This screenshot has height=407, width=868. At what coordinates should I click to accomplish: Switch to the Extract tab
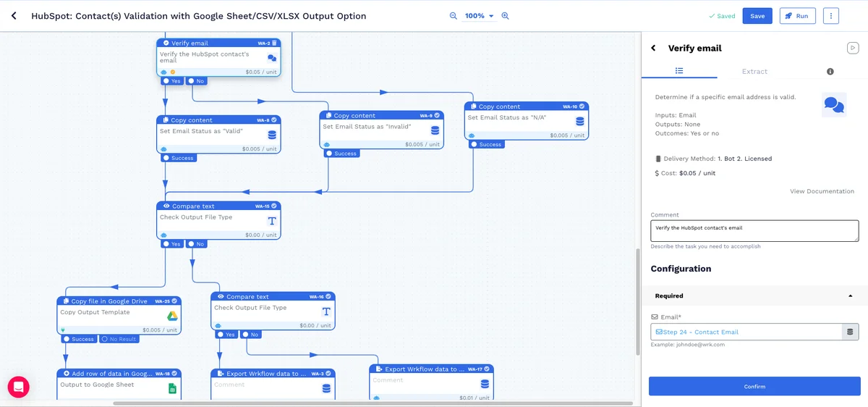tap(754, 71)
